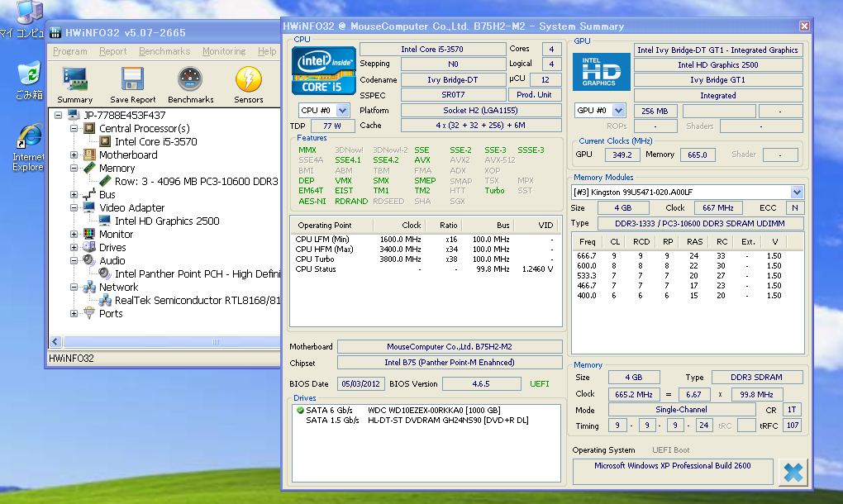
Task: Select Intel HD Graphics 2500 tree item
Action: pos(167,221)
